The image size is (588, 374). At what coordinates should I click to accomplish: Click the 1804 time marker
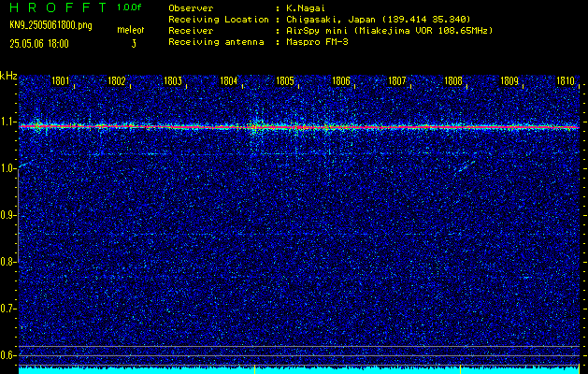click(228, 80)
